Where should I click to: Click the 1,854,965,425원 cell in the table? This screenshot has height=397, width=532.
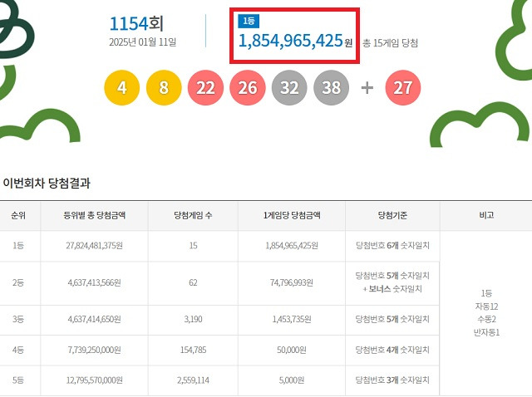coord(292,246)
